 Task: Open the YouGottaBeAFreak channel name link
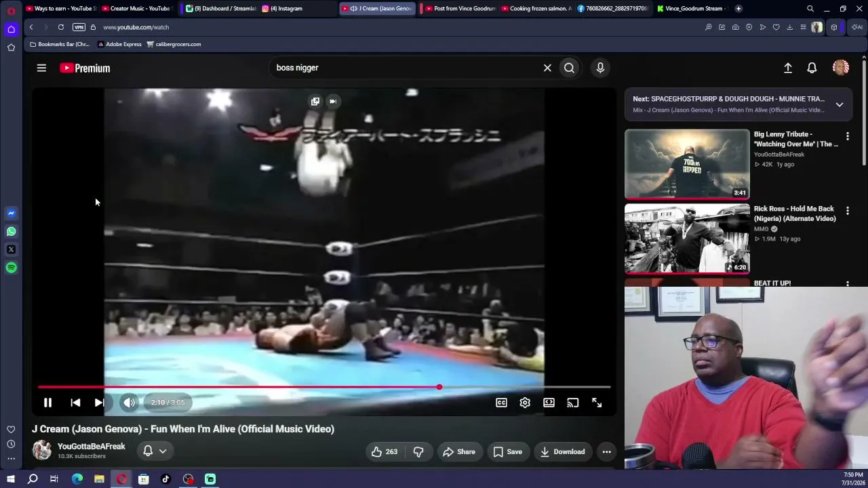pyautogui.click(x=92, y=447)
